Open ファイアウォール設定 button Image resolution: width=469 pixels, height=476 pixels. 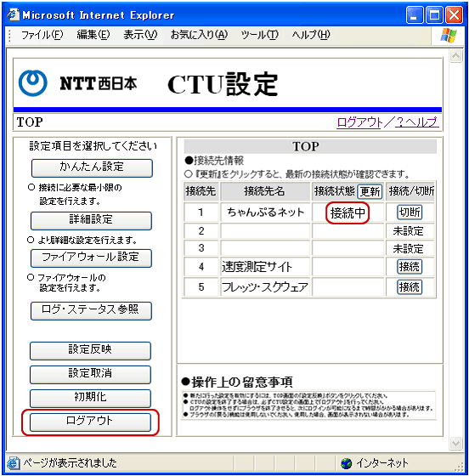91,258
